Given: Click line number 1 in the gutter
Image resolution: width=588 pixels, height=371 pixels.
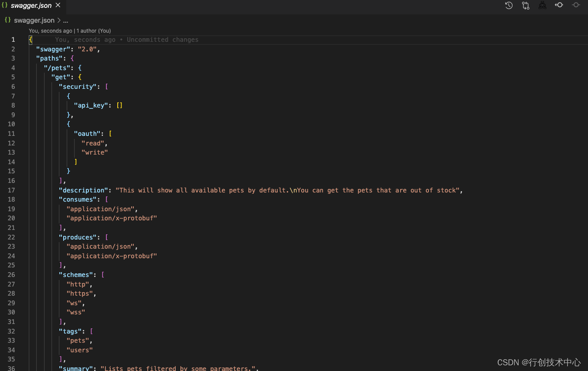Looking at the screenshot, I should point(13,40).
